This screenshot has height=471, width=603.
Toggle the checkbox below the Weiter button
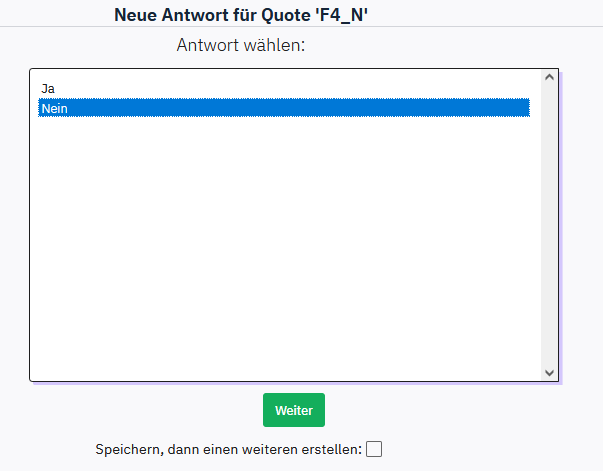[374, 449]
